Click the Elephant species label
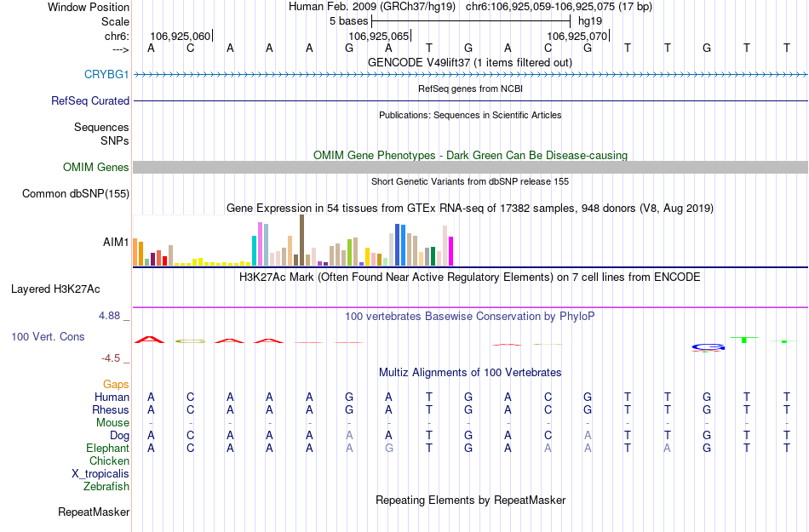 point(107,449)
